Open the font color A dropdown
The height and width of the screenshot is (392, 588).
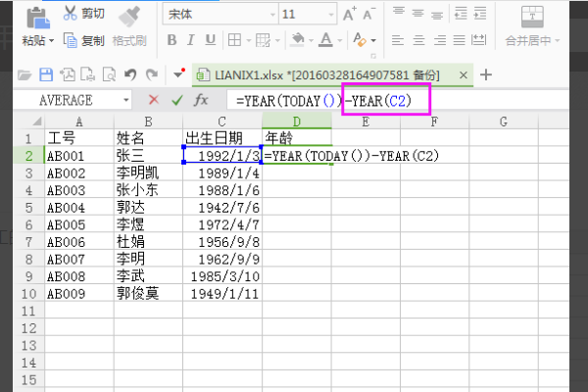click(340, 40)
